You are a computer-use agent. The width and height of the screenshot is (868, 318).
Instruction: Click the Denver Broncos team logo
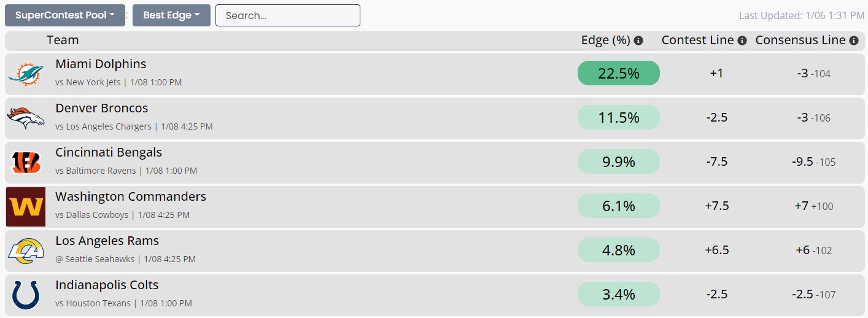tap(26, 118)
